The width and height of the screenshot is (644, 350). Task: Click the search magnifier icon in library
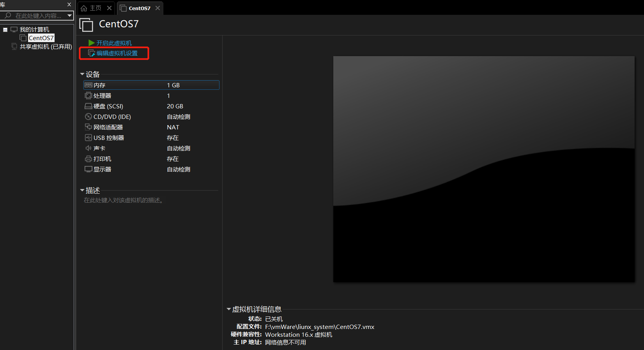(8, 16)
